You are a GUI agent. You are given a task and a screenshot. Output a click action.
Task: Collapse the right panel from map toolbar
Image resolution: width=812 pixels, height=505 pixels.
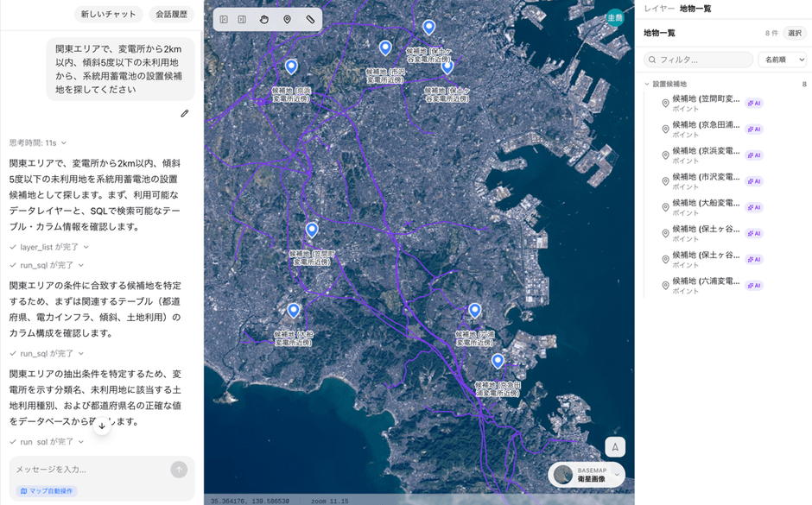pyautogui.click(x=242, y=19)
